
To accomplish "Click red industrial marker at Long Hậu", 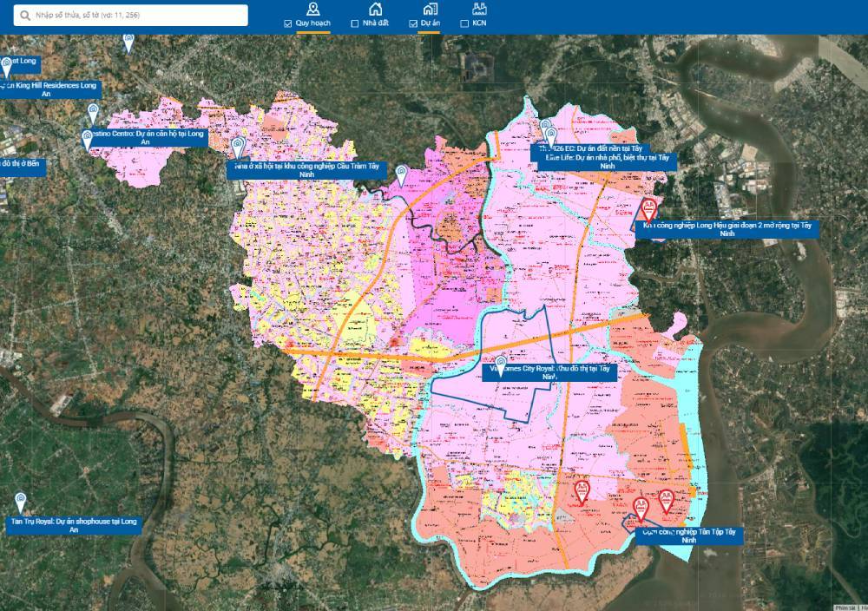I will point(648,209).
